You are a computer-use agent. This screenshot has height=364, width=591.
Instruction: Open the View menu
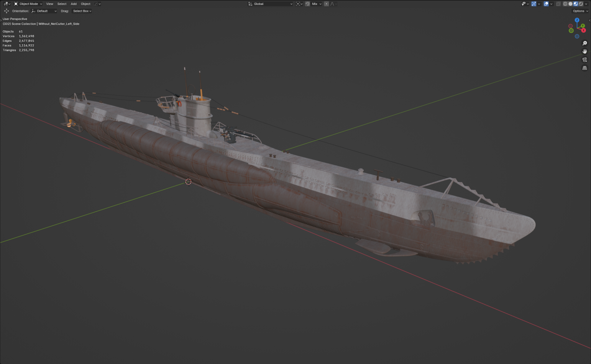point(50,4)
